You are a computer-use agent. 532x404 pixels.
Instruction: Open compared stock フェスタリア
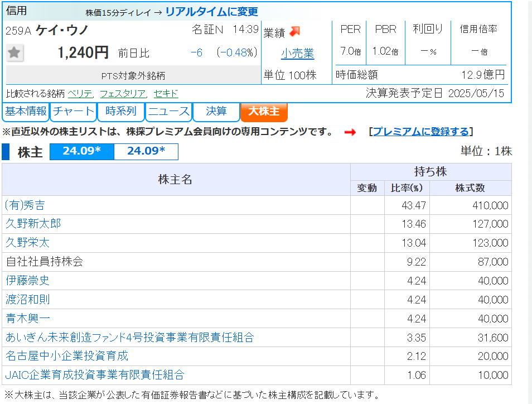coord(123,94)
